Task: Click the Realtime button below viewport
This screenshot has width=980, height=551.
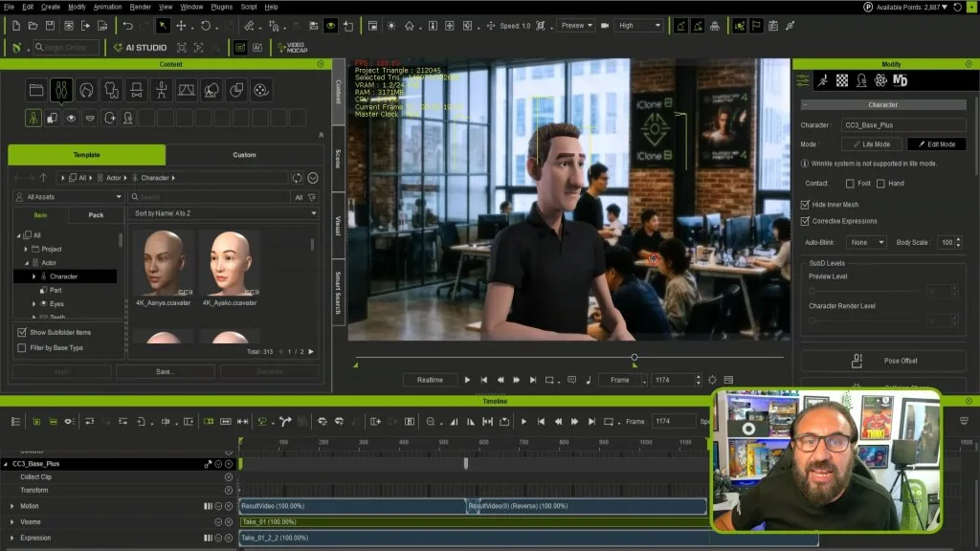Action: coord(430,380)
